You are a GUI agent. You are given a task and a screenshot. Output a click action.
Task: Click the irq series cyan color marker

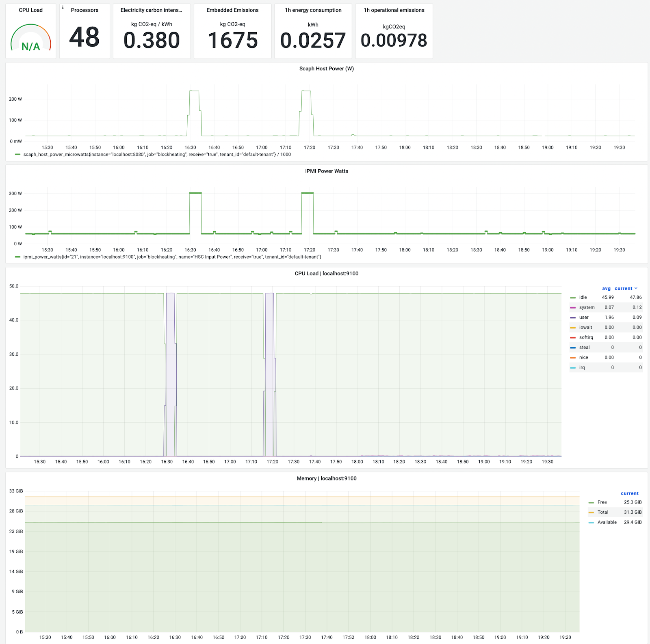point(573,368)
